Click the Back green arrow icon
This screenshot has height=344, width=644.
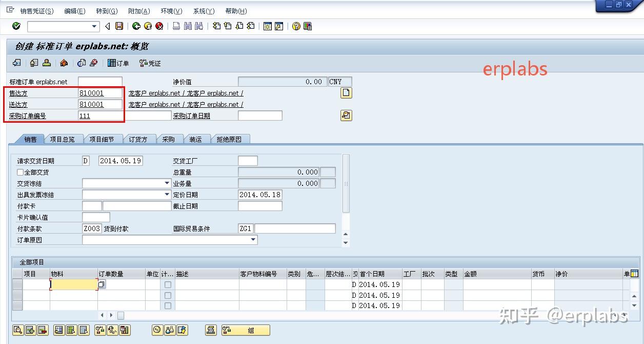point(136,26)
